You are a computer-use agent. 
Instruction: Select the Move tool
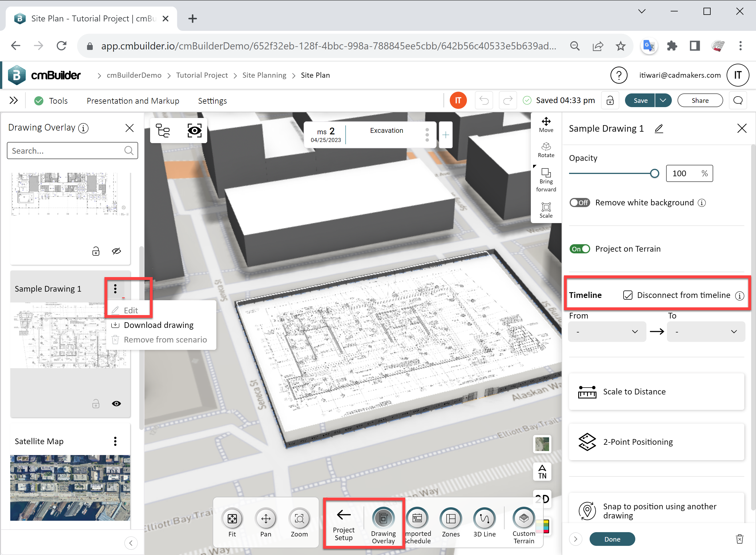click(x=546, y=124)
